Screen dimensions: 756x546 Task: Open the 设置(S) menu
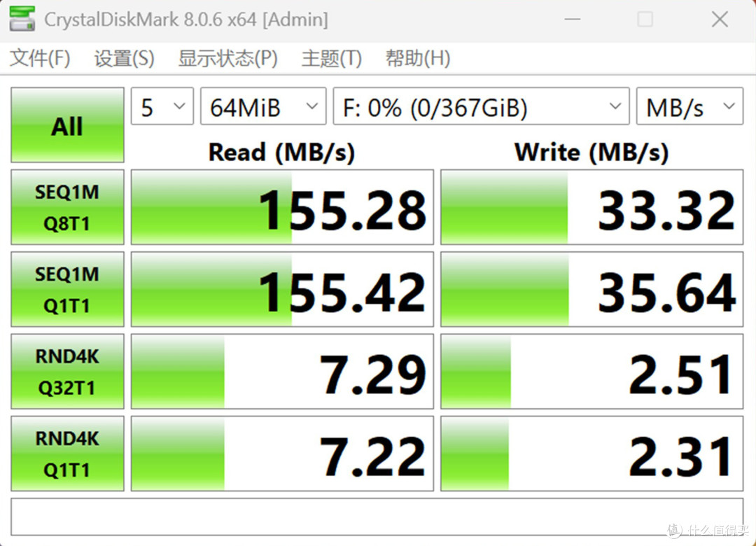click(x=124, y=58)
